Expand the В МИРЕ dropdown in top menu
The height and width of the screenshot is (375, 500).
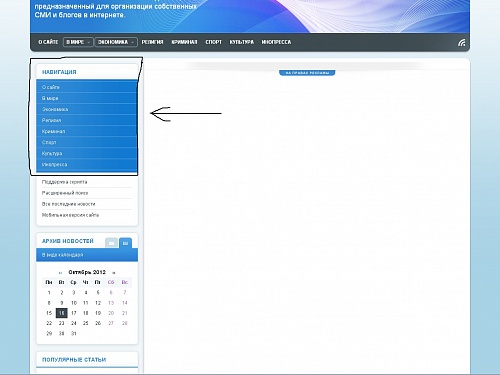(x=78, y=42)
